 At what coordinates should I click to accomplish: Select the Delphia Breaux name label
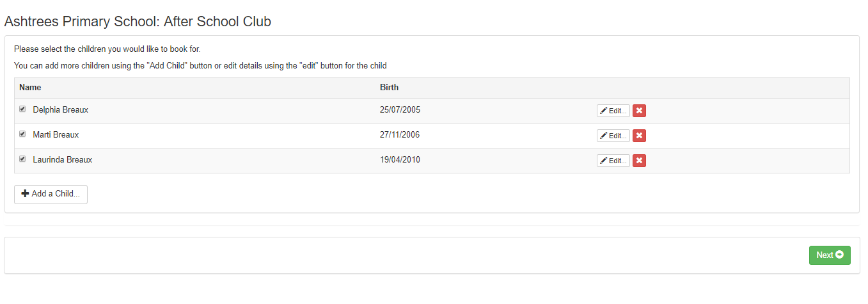click(x=61, y=110)
